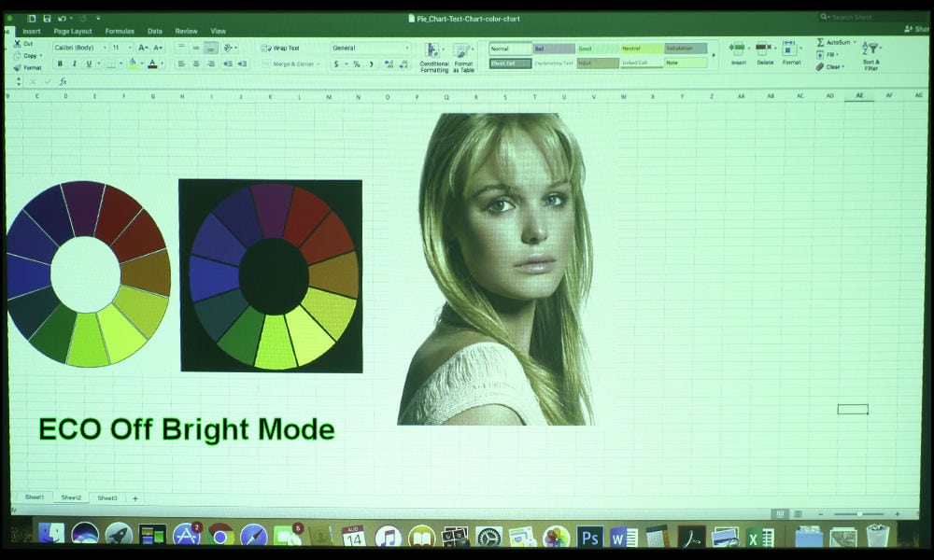Click the Sort & Filter icon

pyautogui.click(x=870, y=54)
